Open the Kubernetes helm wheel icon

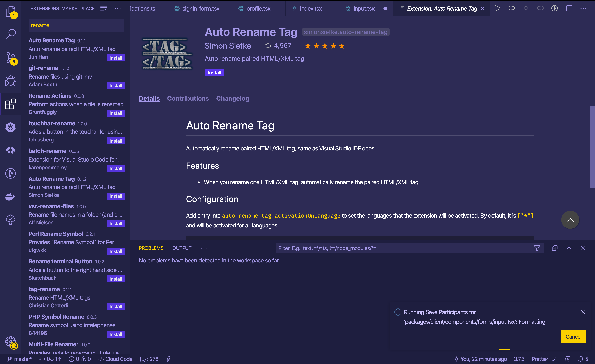tap(11, 127)
